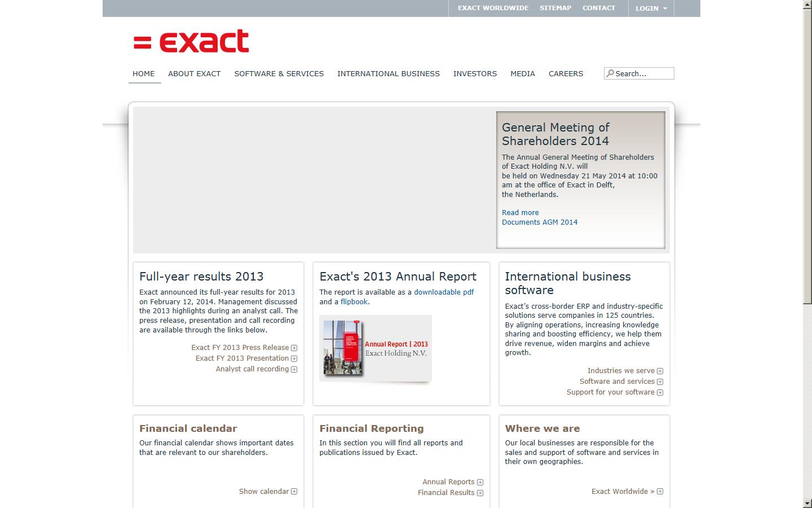Click arrow icon next to Analyst call recording
The height and width of the screenshot is (508, 812).
[294, 369]
